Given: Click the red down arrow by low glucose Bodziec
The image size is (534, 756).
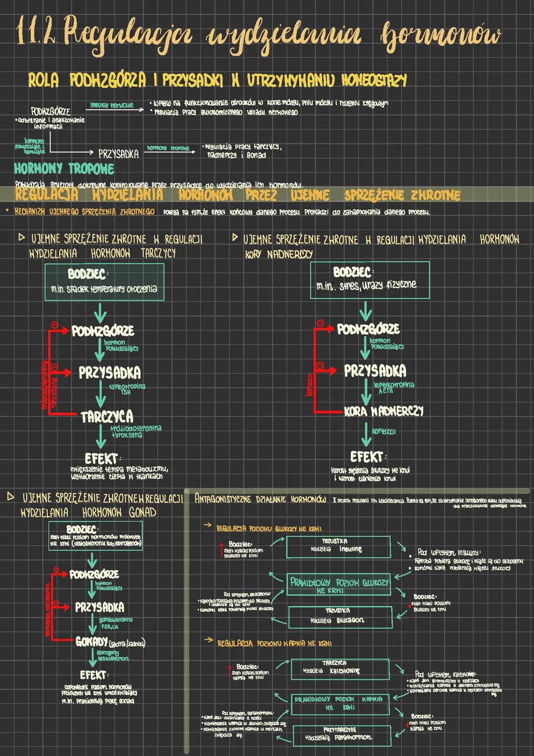Looking at the screenshot, I should 410,605.
